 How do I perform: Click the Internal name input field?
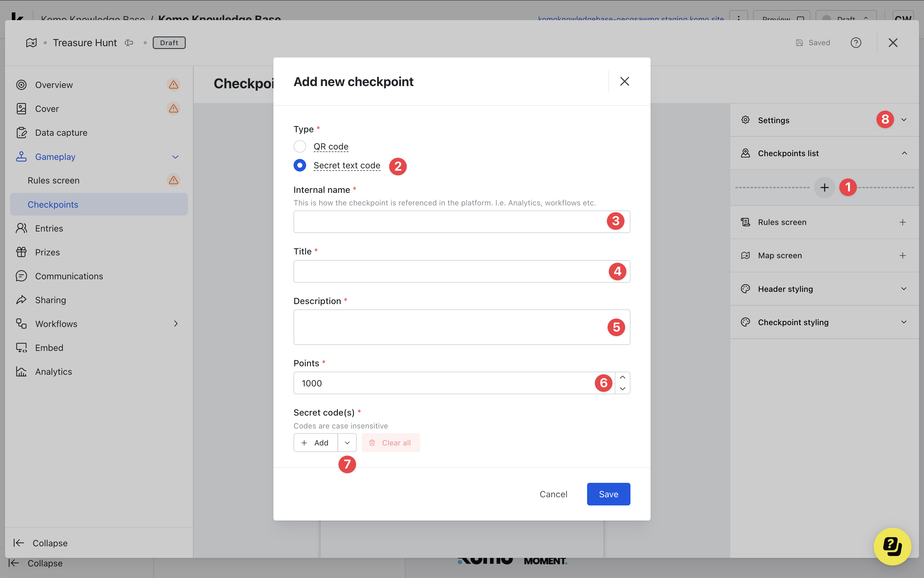(x=448, y=222)
